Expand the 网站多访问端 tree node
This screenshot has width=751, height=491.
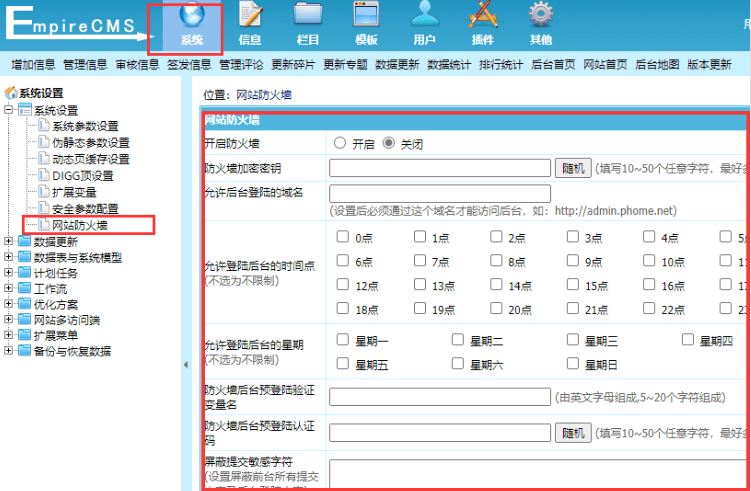(x=8, y=320)
